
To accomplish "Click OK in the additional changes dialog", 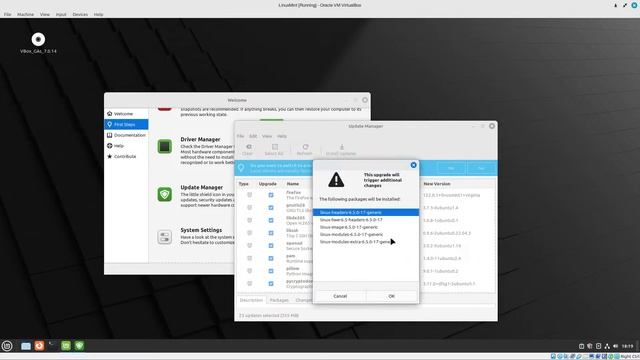I will 391,296.
